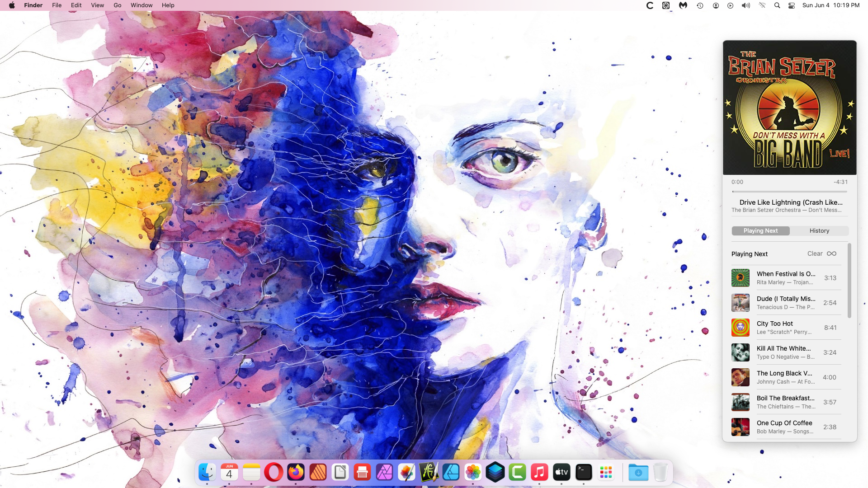Open Spotlight search icon

[x=777, y=5]
